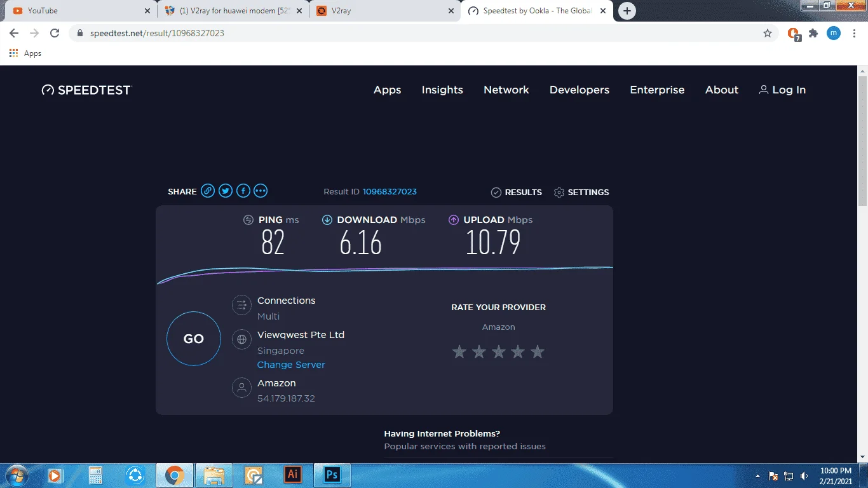Screen dimensions: 868x488
Task: Open the About menu item
Action: point(722,90)
